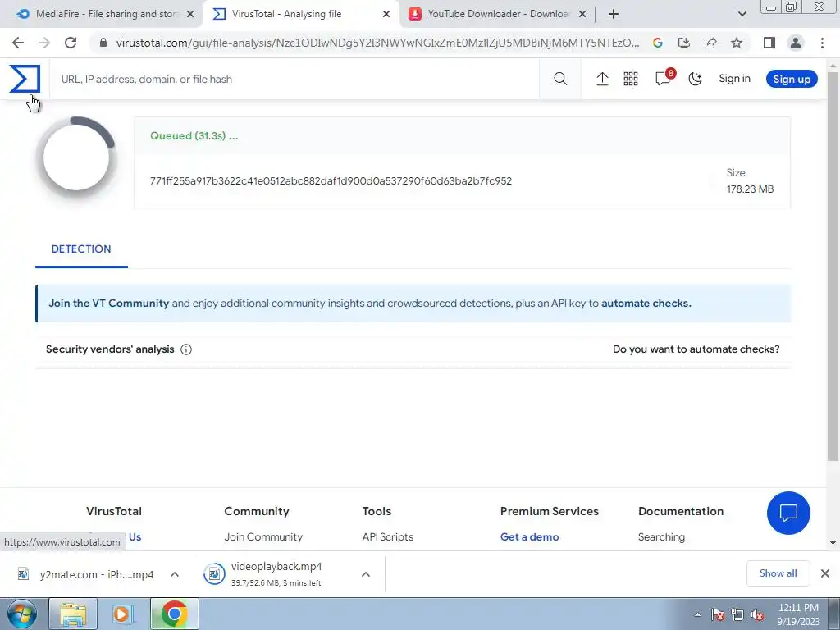Select the DETECTION tab
840x630 pixels.
click(x=81, y=249)
